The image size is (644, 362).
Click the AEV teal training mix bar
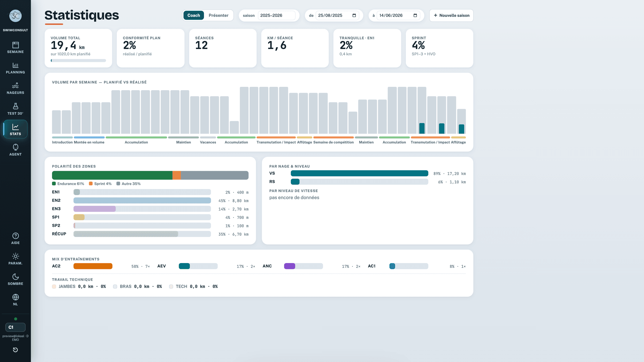(198, 266)
